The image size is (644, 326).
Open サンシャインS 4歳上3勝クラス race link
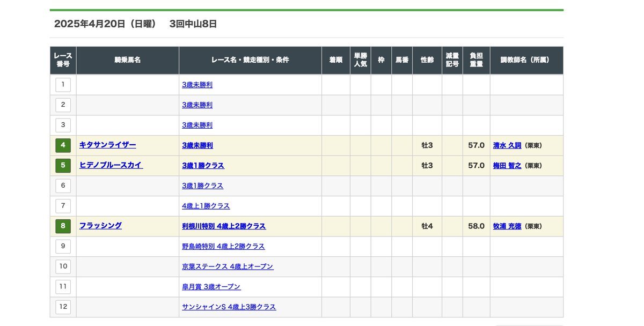229,307
